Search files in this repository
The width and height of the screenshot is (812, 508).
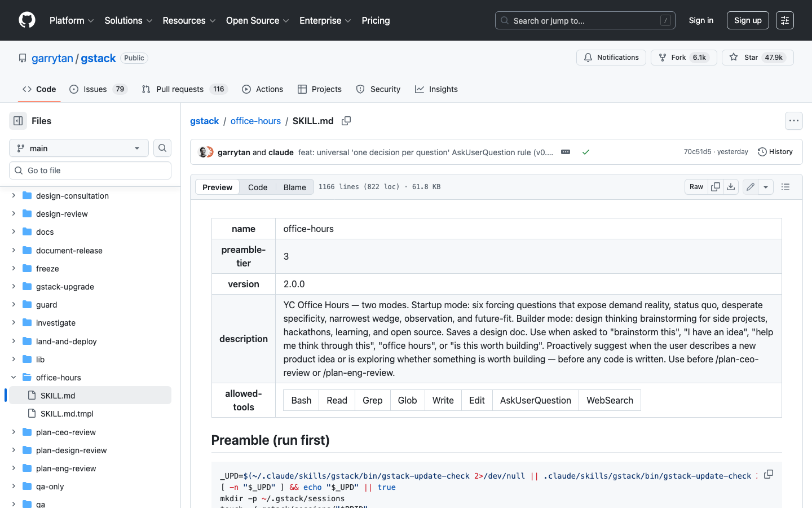pos(162,148)
